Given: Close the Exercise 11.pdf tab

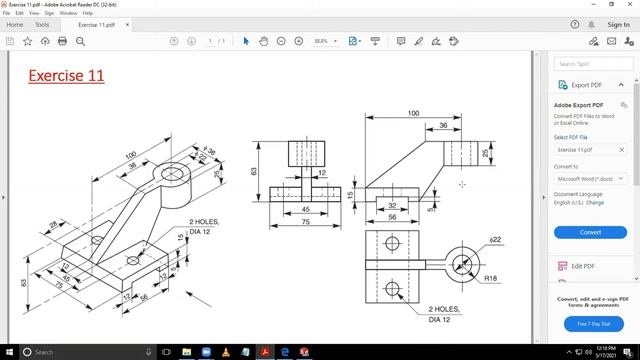Looking at the screenshot, I should pyautogui.click(x=127, y=25).
